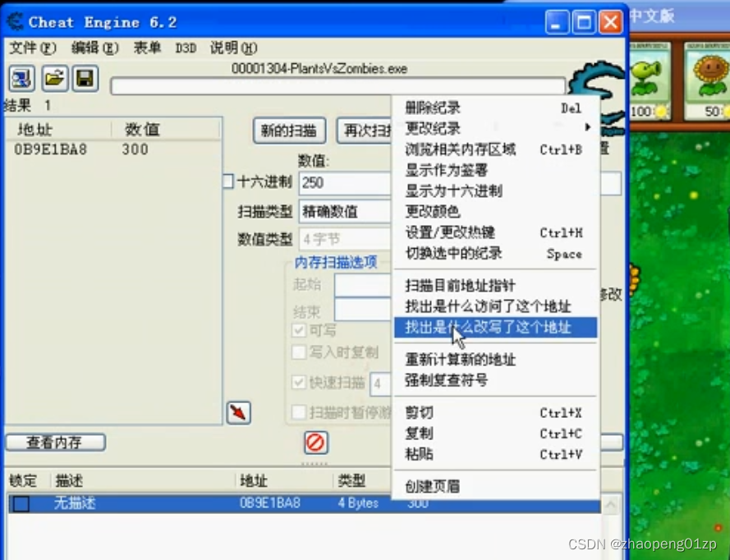730x560 pixels.
Task: Choose 删除纪录 from context menu
Action: point(495,108)
